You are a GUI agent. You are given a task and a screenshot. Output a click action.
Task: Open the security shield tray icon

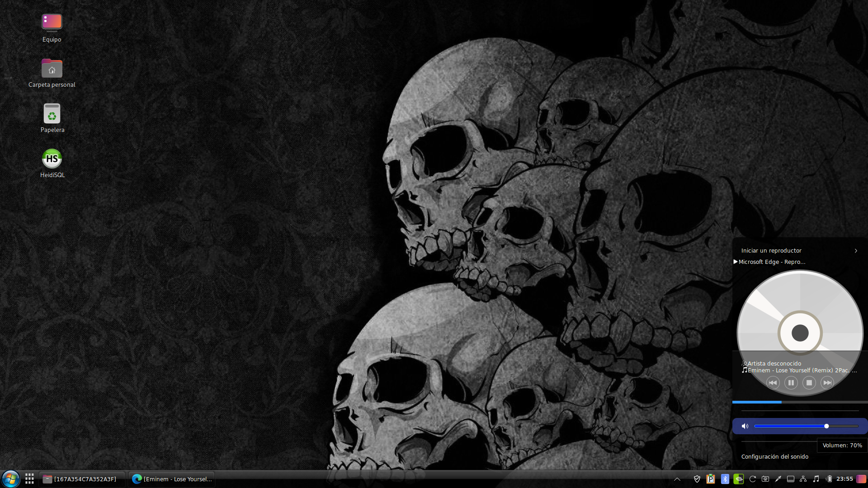pos(697,479)
